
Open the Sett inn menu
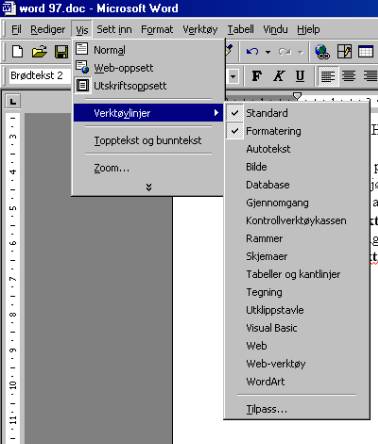point(114,30)
